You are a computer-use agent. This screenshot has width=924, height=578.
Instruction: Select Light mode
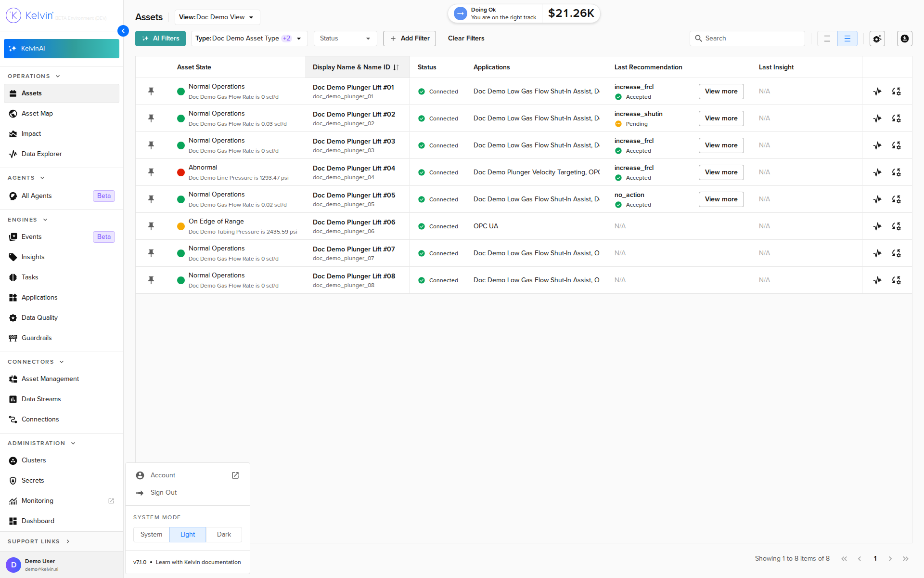coord(188,535)
